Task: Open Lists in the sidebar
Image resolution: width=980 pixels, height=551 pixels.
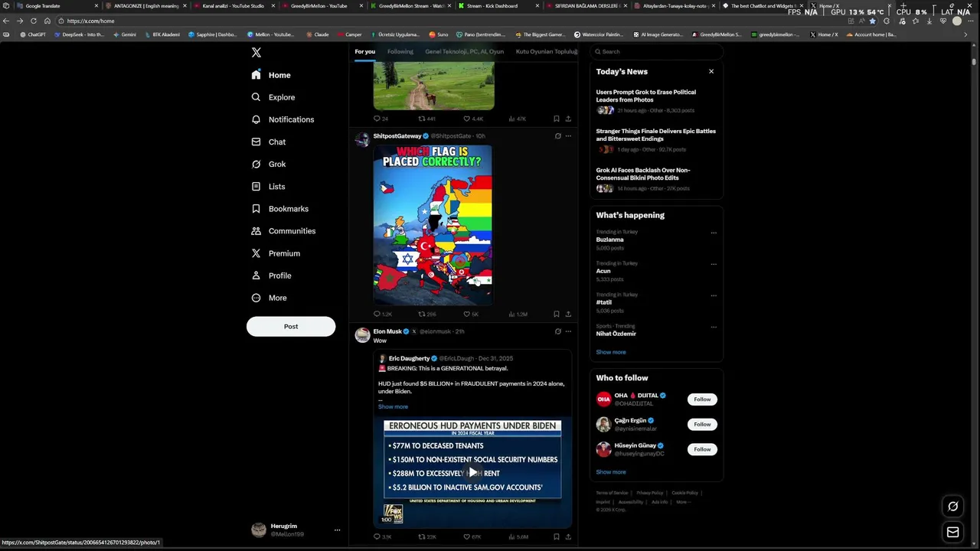Action: coord(268,186)
